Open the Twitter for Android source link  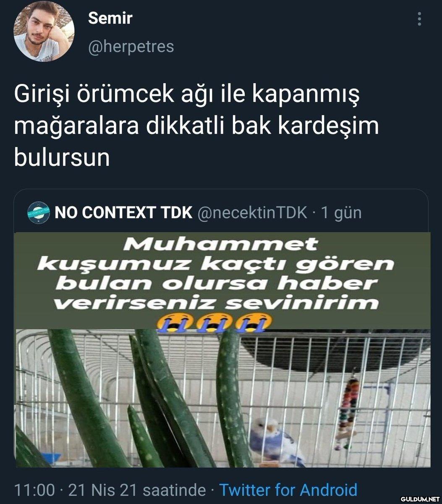[x=288, y=490]
